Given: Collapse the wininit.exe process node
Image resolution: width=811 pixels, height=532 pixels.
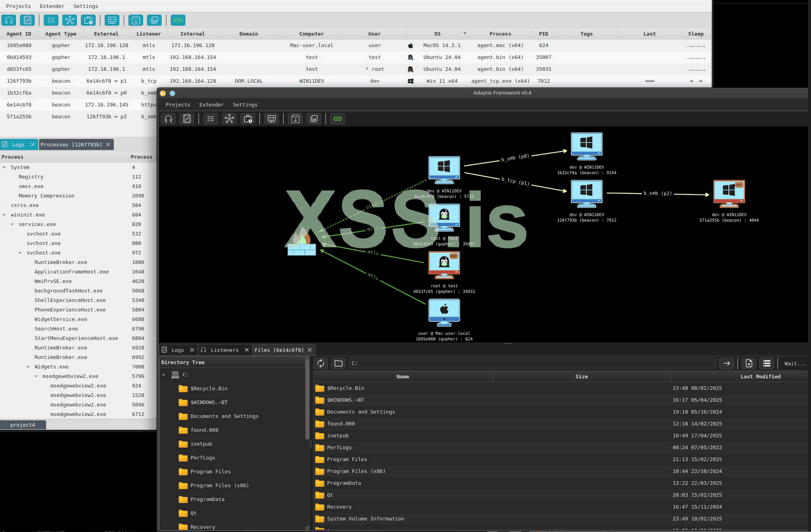Looking at the screenshot, I should [4, 215].
